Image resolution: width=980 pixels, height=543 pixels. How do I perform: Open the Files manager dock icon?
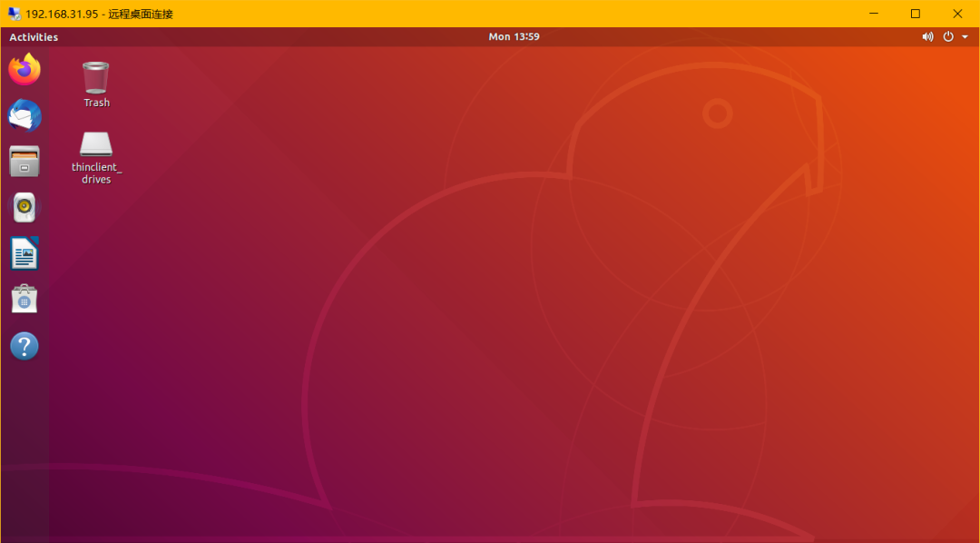tap(24, 162)
